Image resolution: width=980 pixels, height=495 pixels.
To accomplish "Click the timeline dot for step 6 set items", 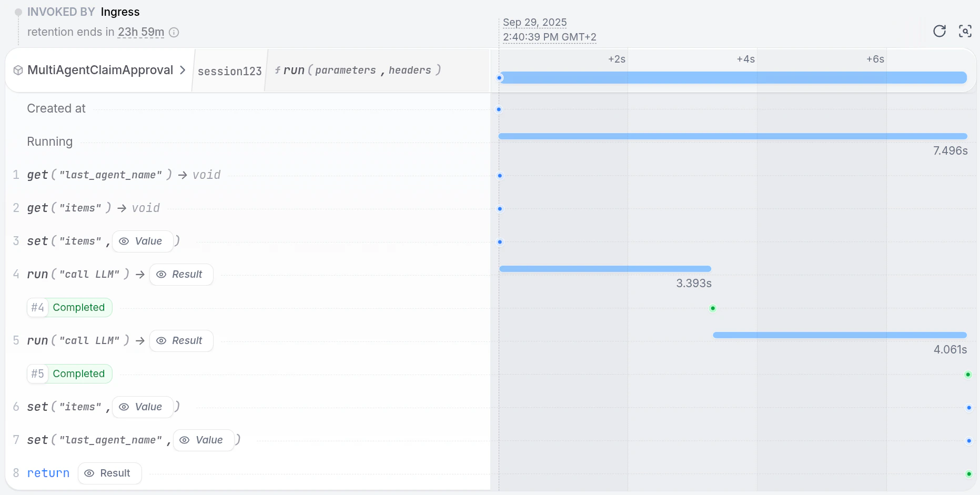I will pyautogui.click(x=969, y=408).
